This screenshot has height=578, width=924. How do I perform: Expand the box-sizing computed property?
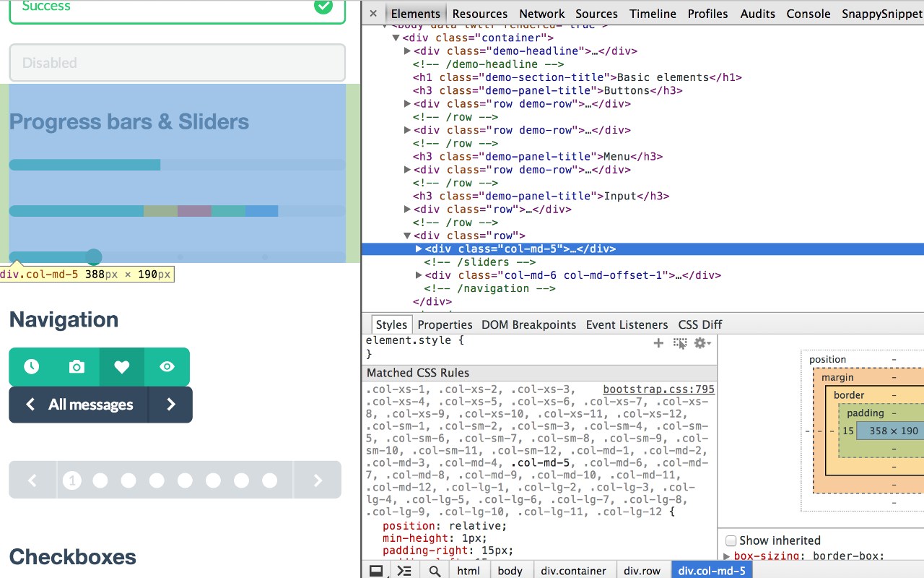(x=727, y=556)
